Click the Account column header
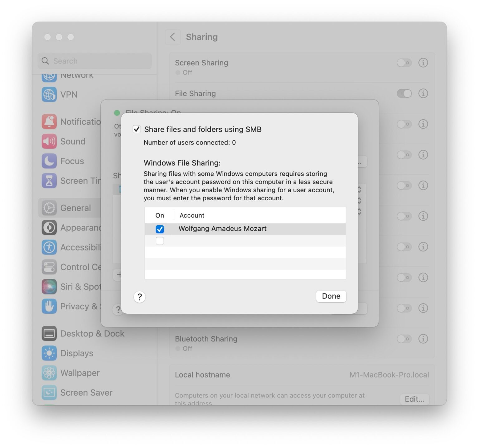The width and height of the screenshot is (479, 448). pyautogui.click(x=192, y=215)
